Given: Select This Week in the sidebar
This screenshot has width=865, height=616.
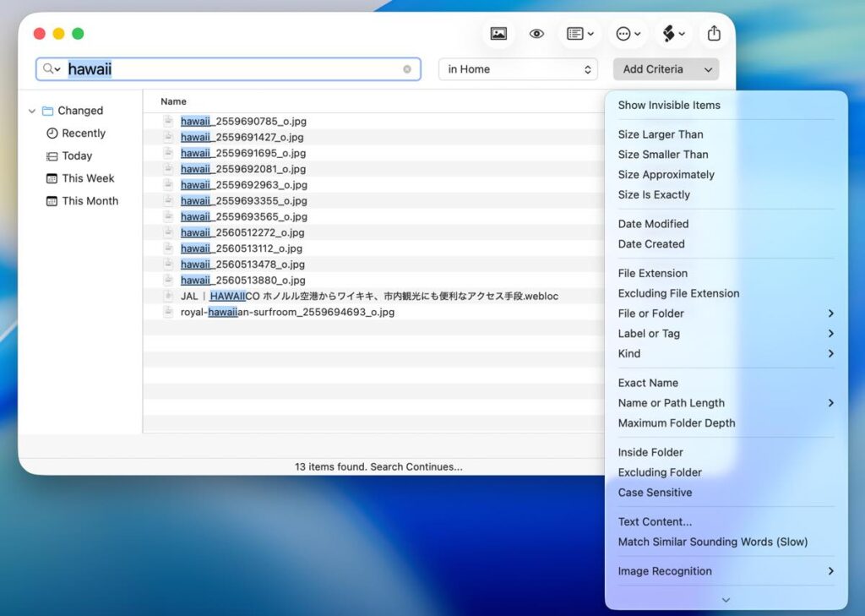Looking at the screenshot, I should (88, 178).
